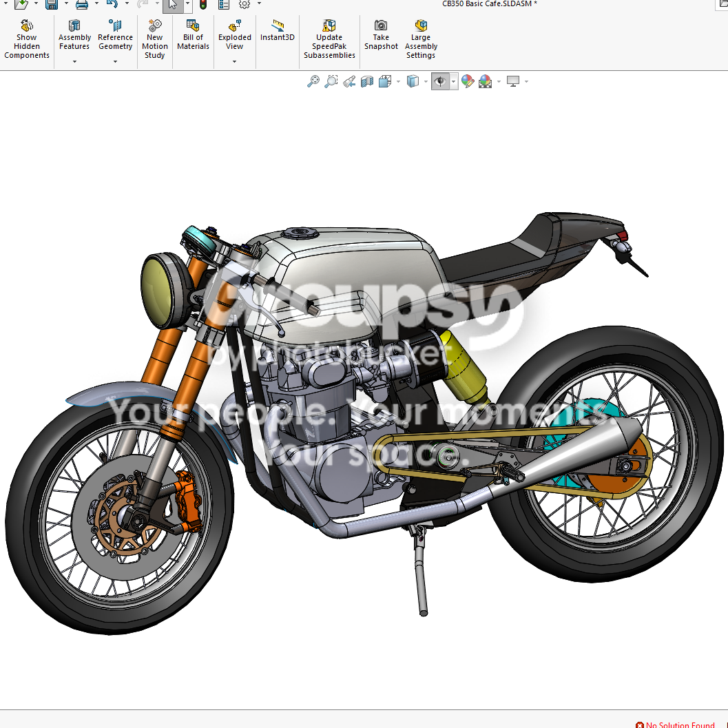Image resolution: width=728 pixels, height=728 pixels.
Task: Activate the Select cursor tool
Action: (x=173, y=5)
